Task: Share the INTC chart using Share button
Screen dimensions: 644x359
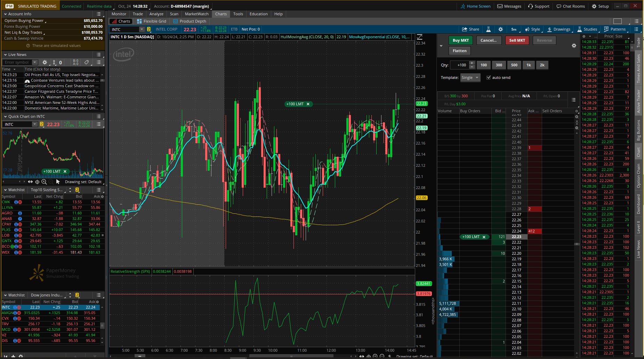Action: pyautogui.click(x=470, y=29)
